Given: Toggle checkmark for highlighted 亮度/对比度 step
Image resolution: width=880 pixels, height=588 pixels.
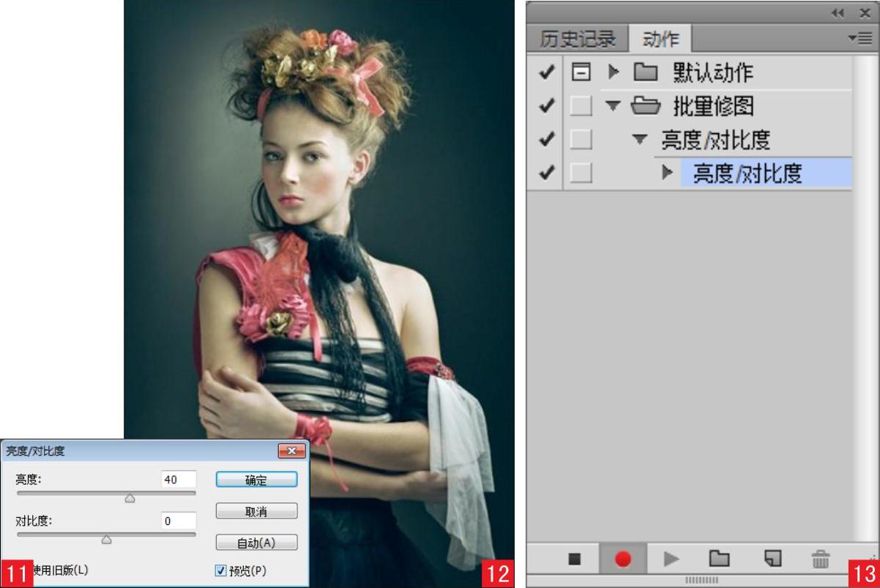Looking at the screenshot, I should click(545, 174).
